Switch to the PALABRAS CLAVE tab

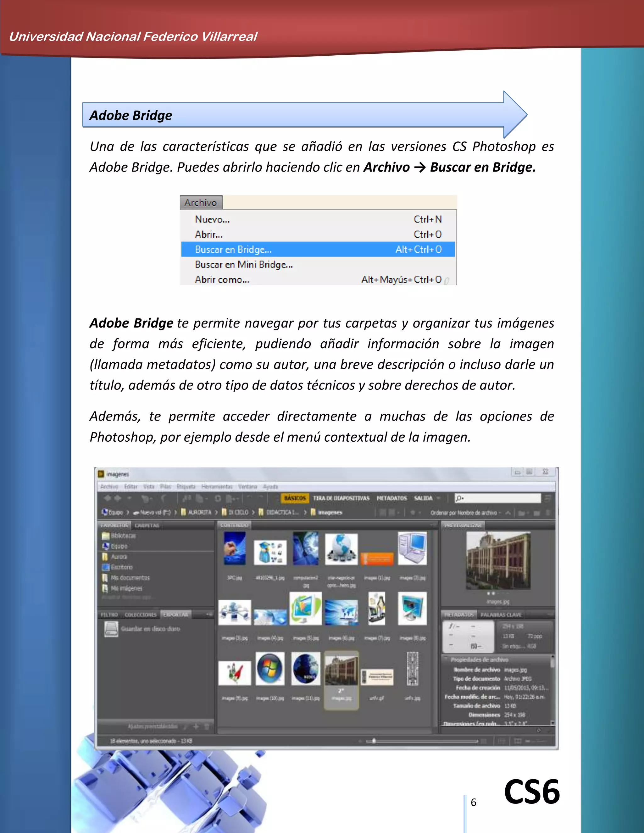(501, 615)
